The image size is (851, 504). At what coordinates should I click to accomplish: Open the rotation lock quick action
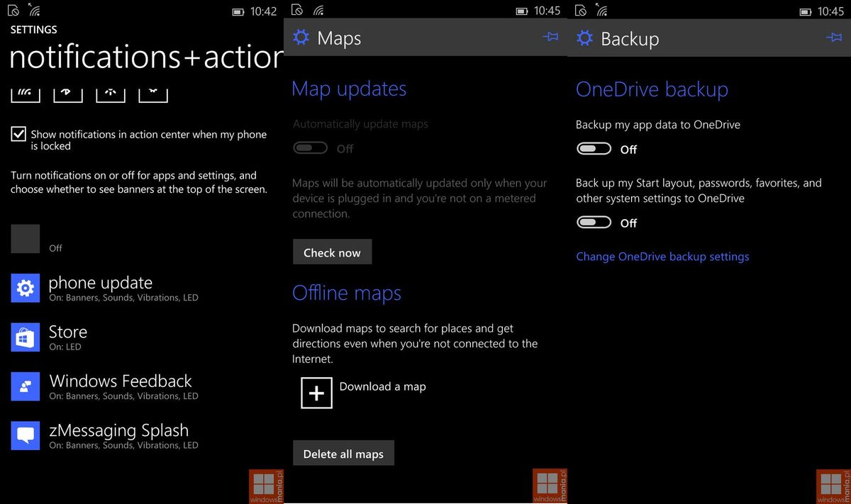(67, 92)
